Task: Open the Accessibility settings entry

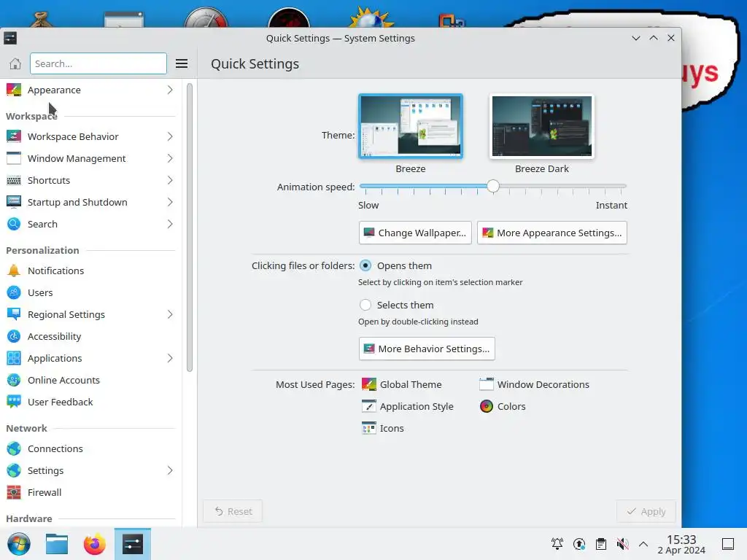Action: coord(90,336)
